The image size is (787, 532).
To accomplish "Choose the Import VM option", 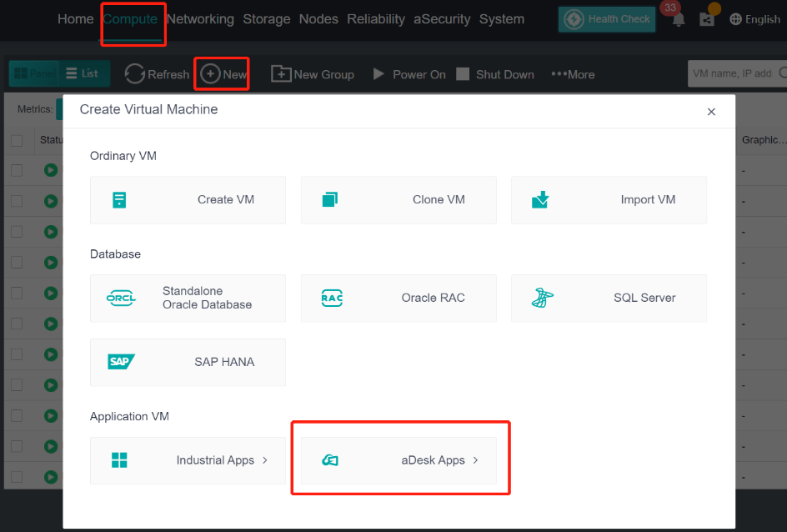I will click(609, 200).
